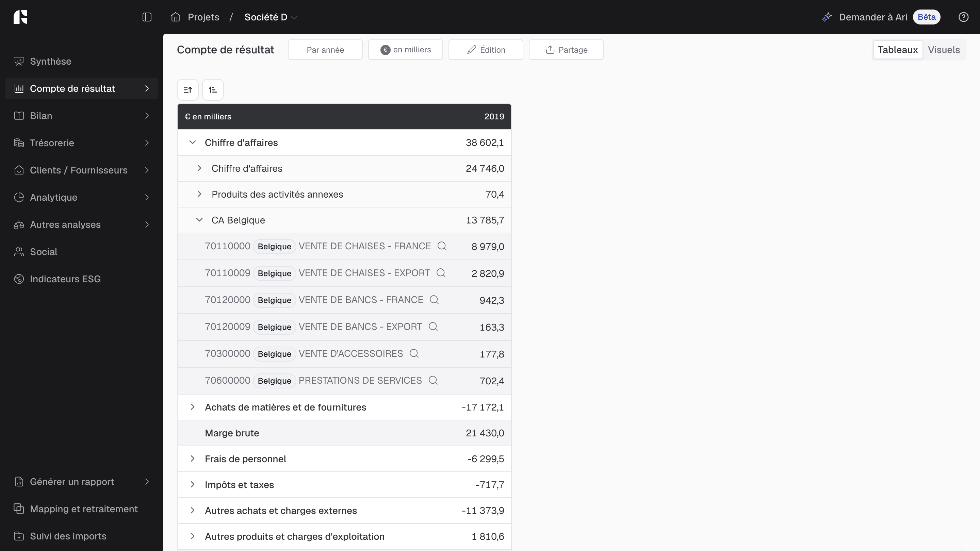Viewport: 980px width, 551px height.
Task: Click the 2019 column header
Action: click(494, 116)
